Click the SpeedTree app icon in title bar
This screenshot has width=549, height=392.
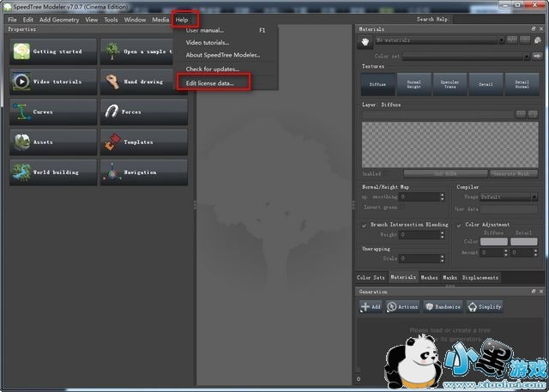click(7, 7)
